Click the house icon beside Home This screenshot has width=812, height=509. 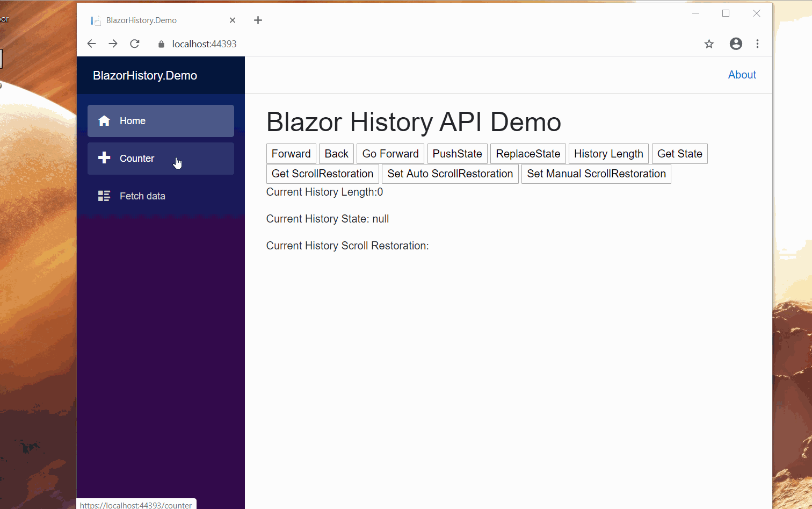click(x=104, y=120)
